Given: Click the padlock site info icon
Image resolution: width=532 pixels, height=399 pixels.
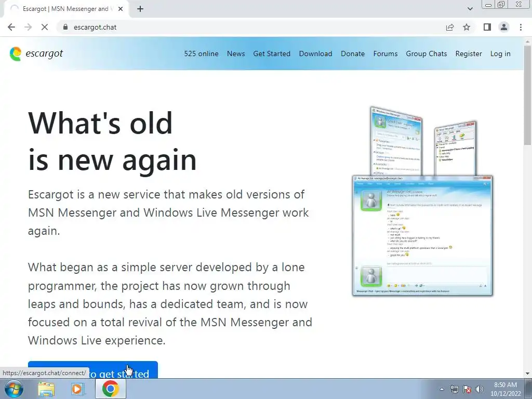Looking at the screenshot, I should (65, 27).
